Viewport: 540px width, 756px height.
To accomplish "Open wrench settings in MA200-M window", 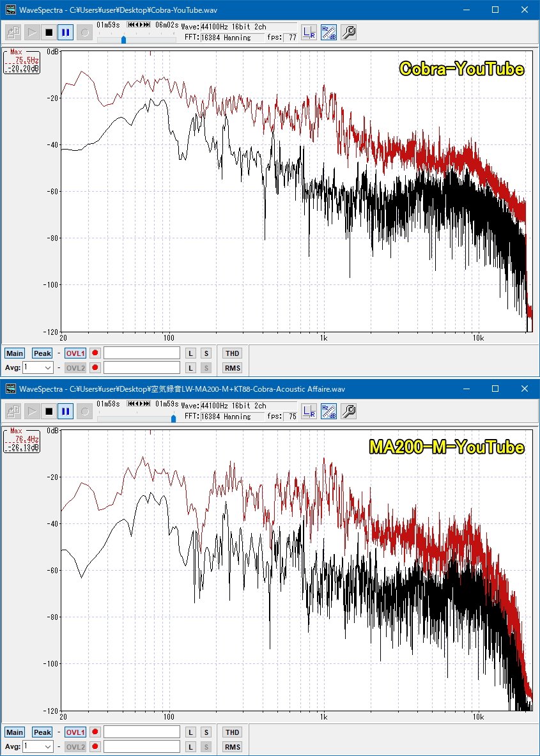I will (348, 412).
